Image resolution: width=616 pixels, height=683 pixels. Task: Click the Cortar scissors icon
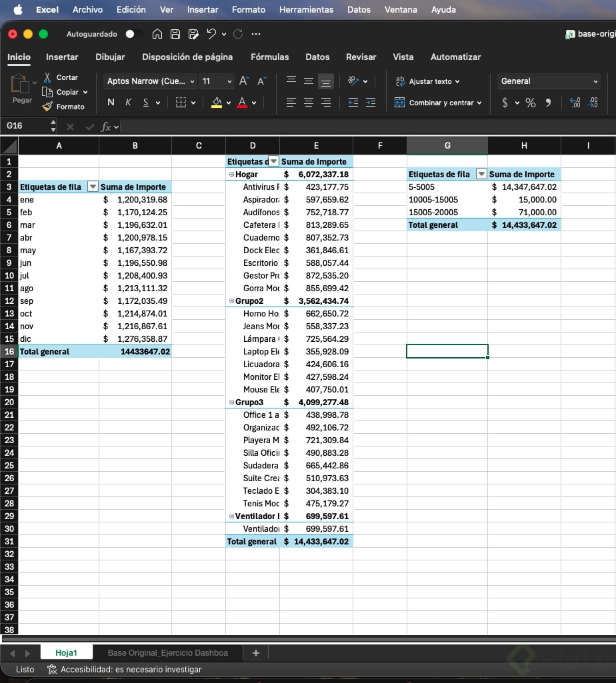(x=47, y=77)
